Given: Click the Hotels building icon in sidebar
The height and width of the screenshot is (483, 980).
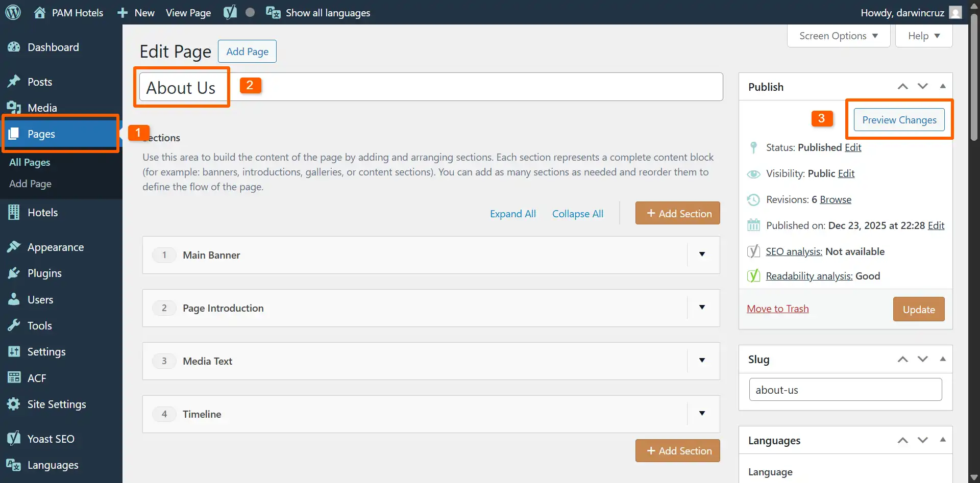Looking at the screenshot, I should pos(14,212).
